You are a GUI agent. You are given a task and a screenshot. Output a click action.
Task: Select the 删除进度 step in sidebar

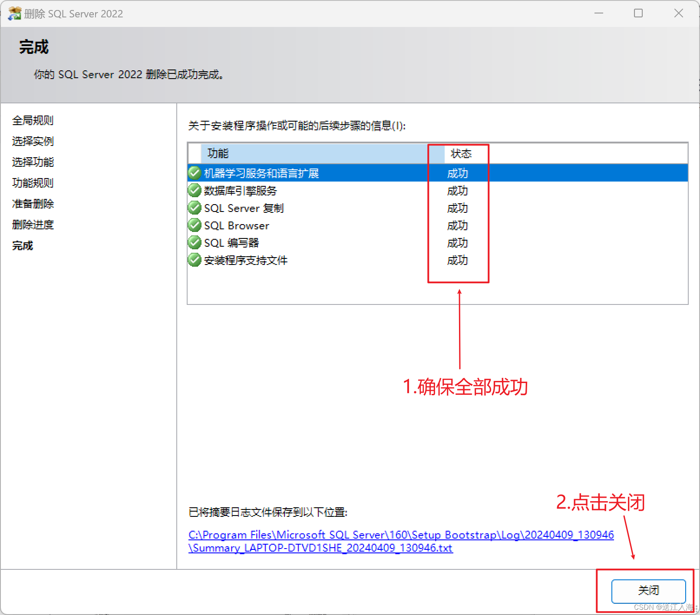33,225
